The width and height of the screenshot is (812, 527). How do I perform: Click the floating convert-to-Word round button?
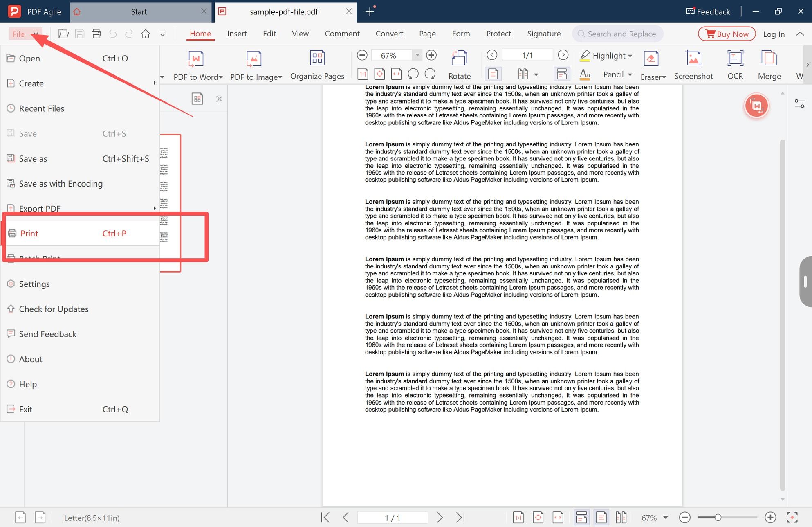tap(756, 106)
